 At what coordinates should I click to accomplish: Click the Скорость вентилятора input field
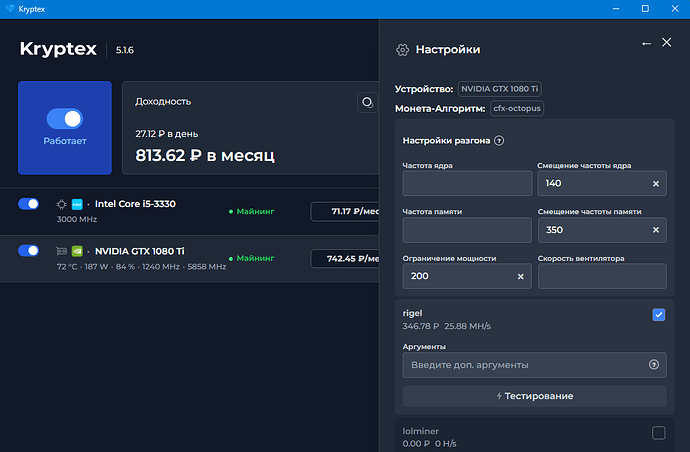[602, 277]
